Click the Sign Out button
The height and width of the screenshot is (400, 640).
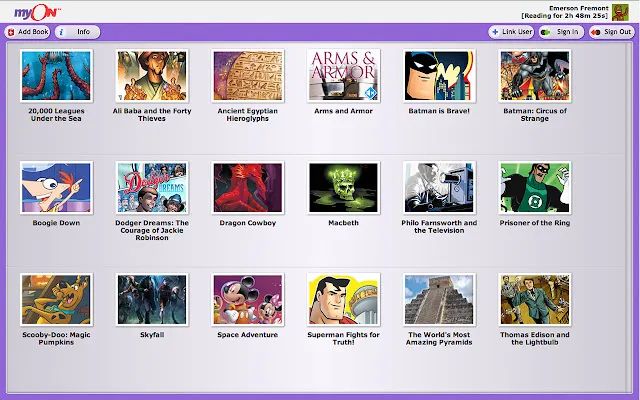tap(611, 32)
